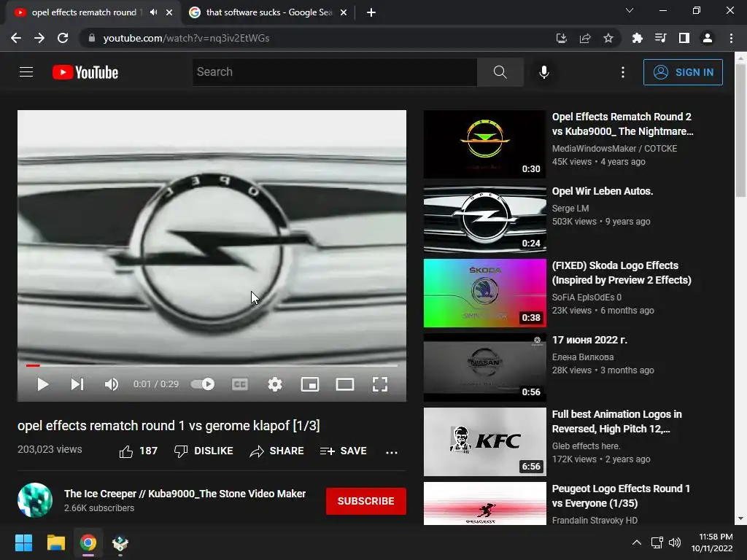Screen dimensions: 747x560
Task: Play the paused video
Action: (x=43, y=384)
